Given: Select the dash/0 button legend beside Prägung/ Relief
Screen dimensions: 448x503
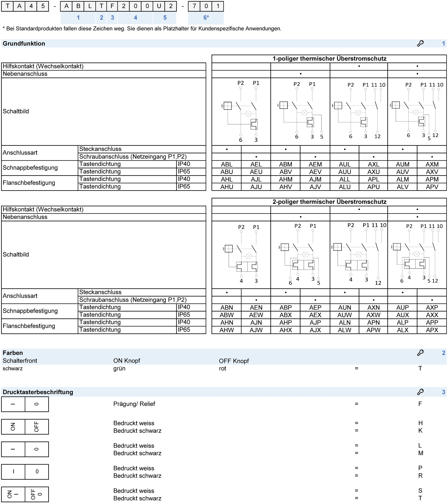Looking at the screenshot, I should coord(25,404).
